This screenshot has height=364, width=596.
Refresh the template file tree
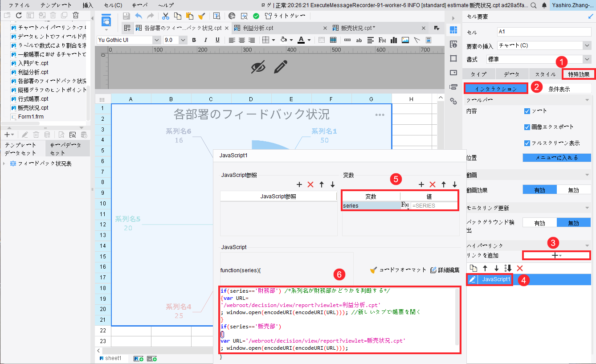19,15
